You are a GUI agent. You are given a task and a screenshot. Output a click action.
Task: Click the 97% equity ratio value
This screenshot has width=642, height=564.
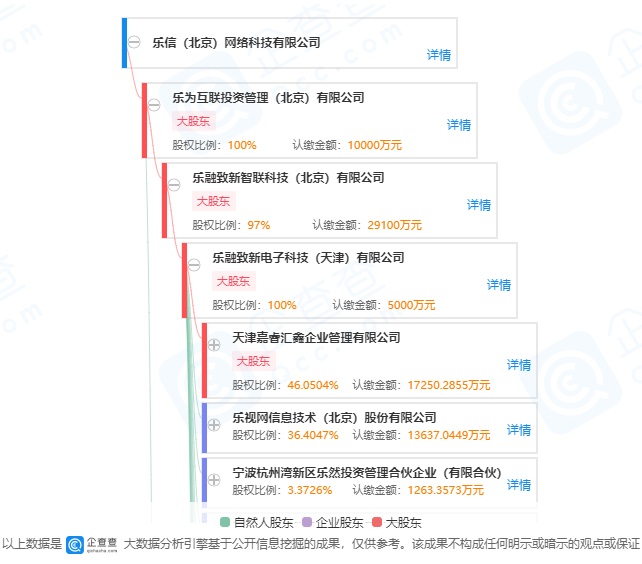coord(259,225)
